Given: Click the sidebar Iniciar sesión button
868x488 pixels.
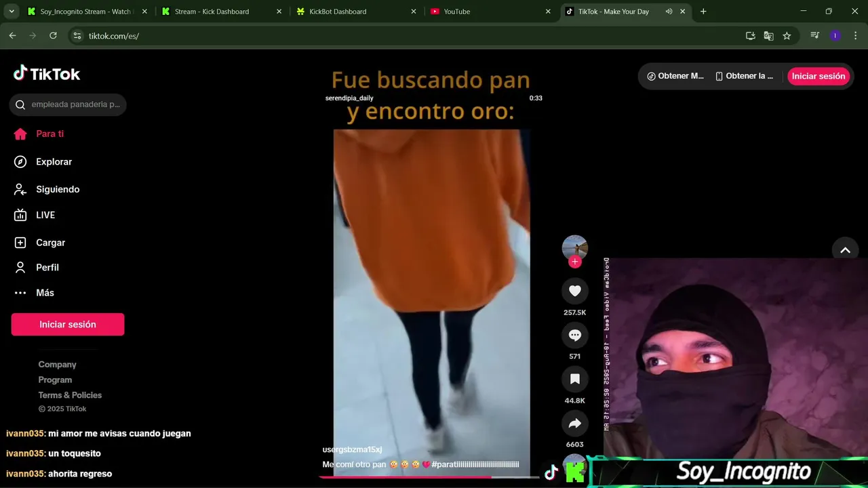Looking at the screenshot, I should [68, 324].
